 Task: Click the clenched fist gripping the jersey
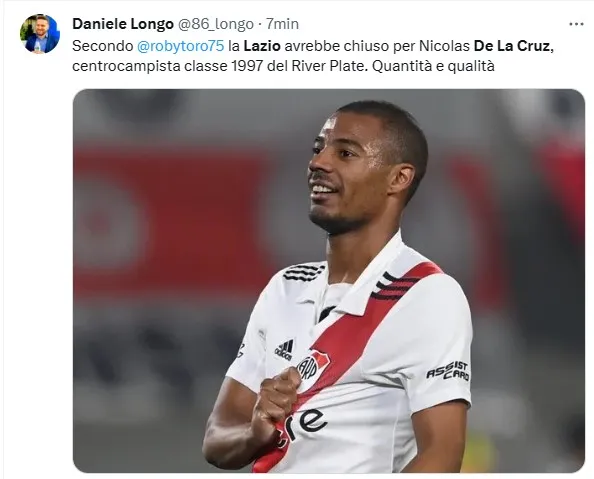click(276, 402)
